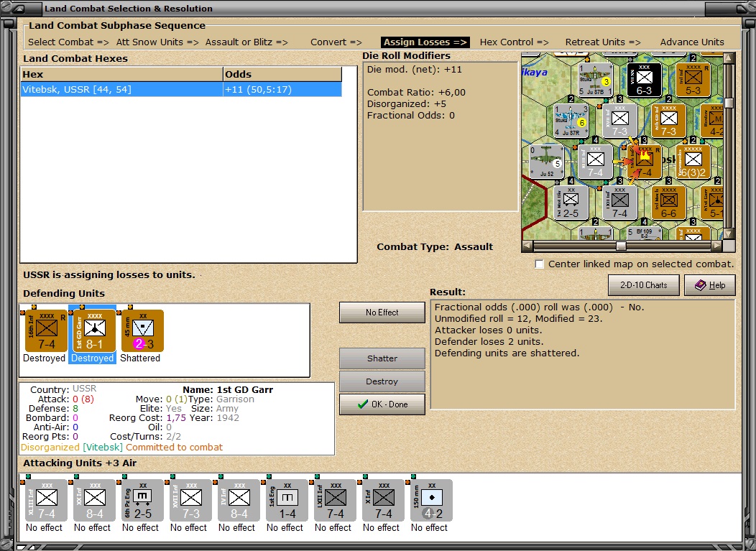
Task: Click the No Effect button
Action: tap(382, 312)
